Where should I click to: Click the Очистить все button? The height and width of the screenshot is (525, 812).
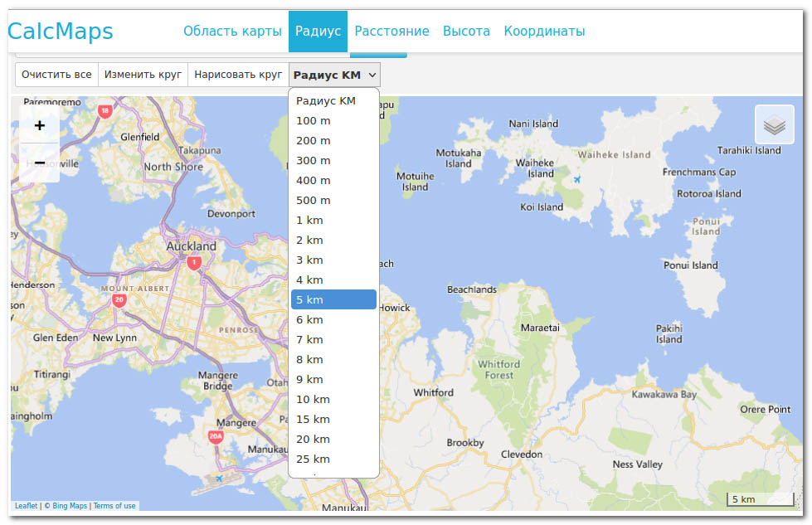coord(56,75)
